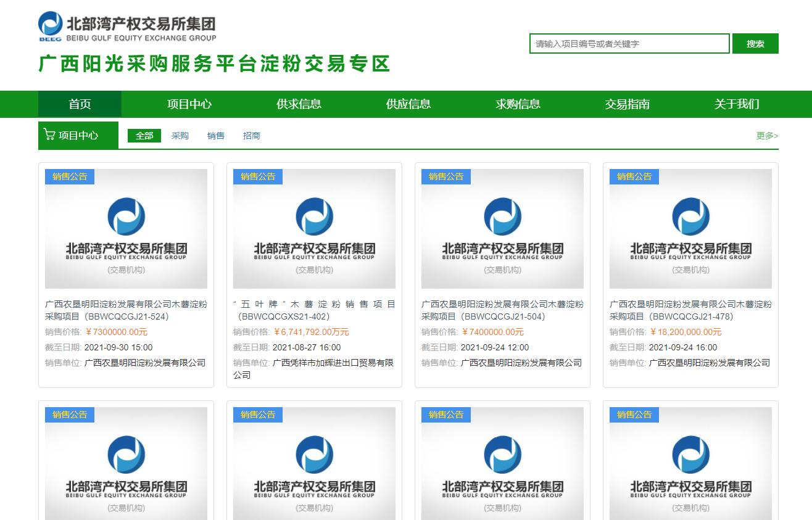Click the BEEG logo in the page header
This screenshot has width=812, height=520.
[127, 27]
